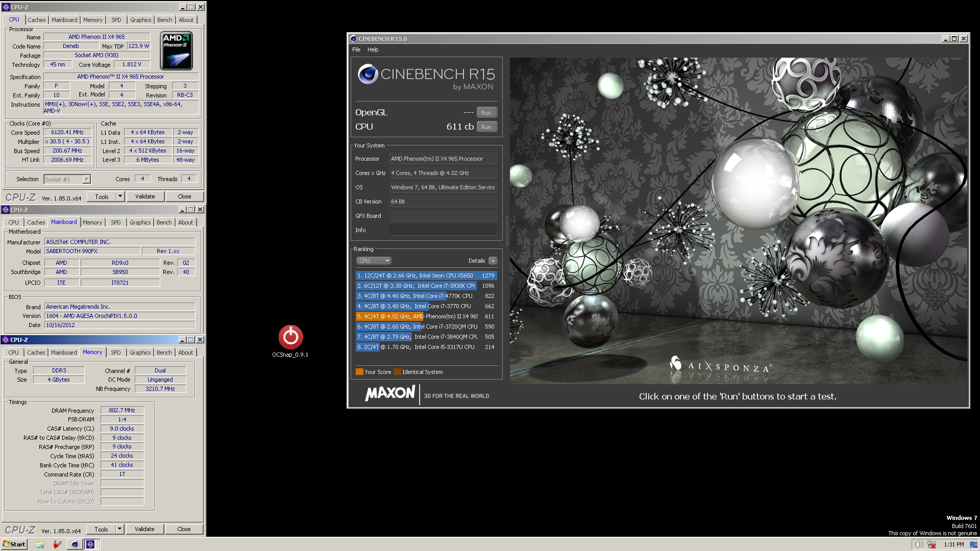Expand Tools dropdown arrow in bottom CPU-Z window
Viewport: 980px width, 551px height.
[x=119, y=529]
